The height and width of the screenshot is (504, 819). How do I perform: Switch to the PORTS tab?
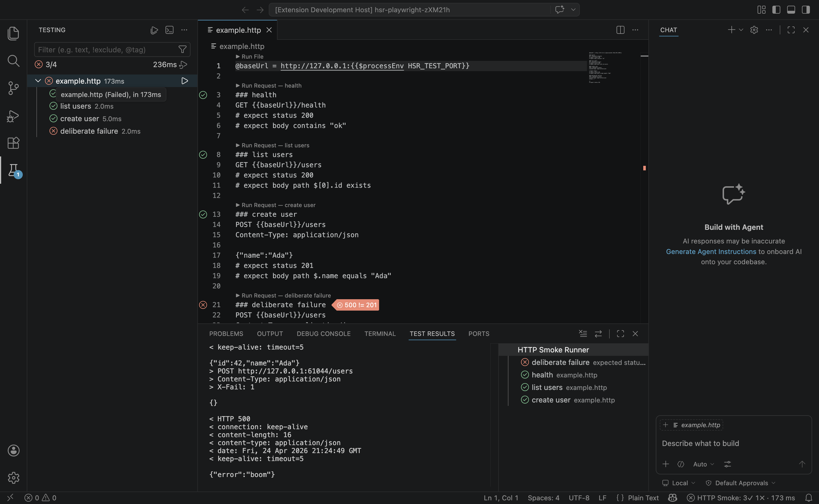click(479, 334)
